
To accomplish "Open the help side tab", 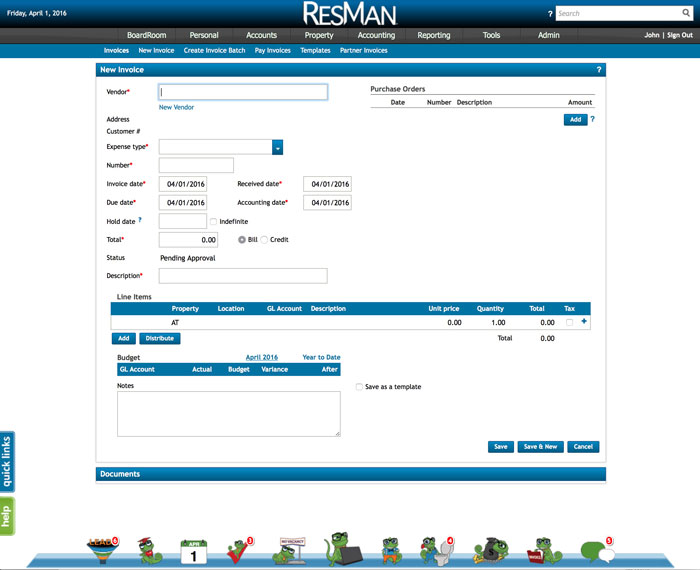I will click(7, 516).
